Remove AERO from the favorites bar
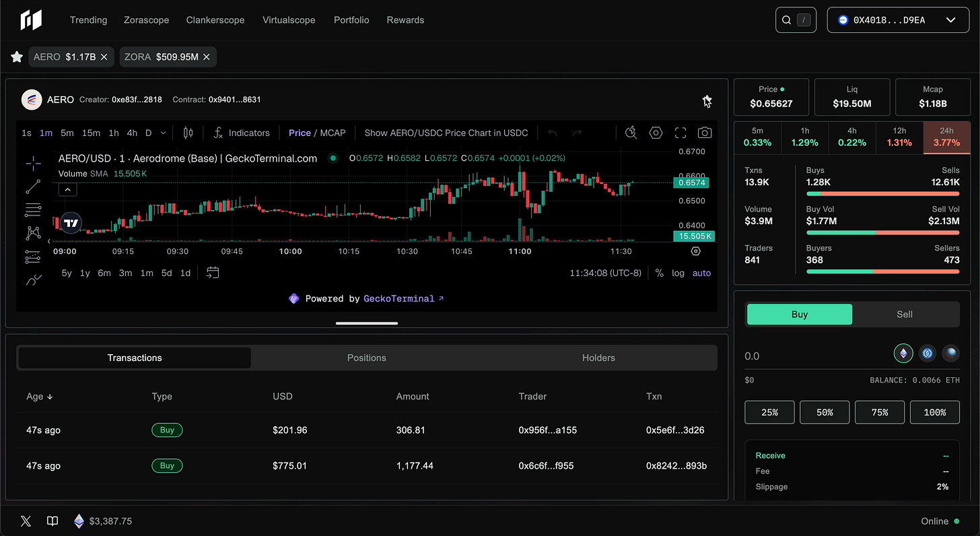Image resolution: width=980 pixels, height=536 pixels. coord(104,57)
